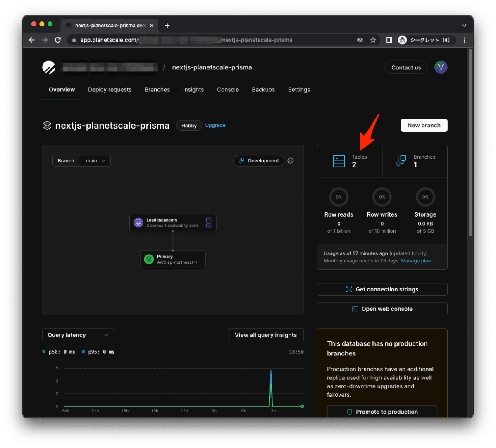
Task: Click Open web console
Action: point(382,309)
